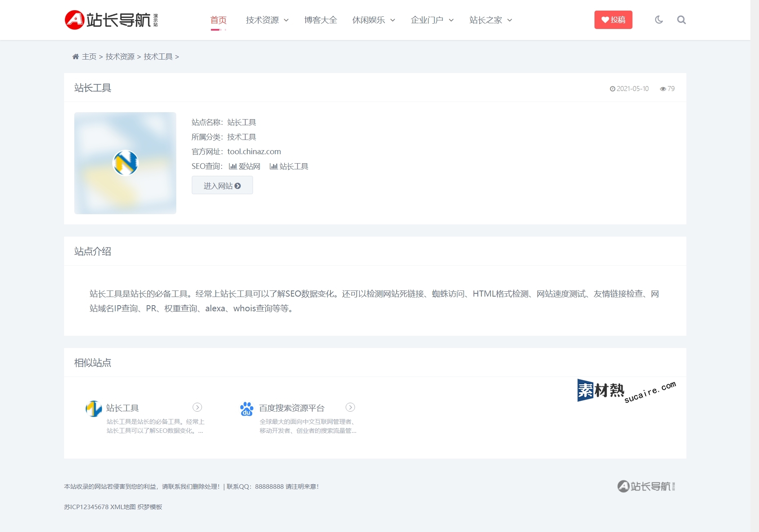Click the 站长工具 description snippet text
Image resolution: width=759 pixels, height=532 pixels.
(x=155, y=426)
